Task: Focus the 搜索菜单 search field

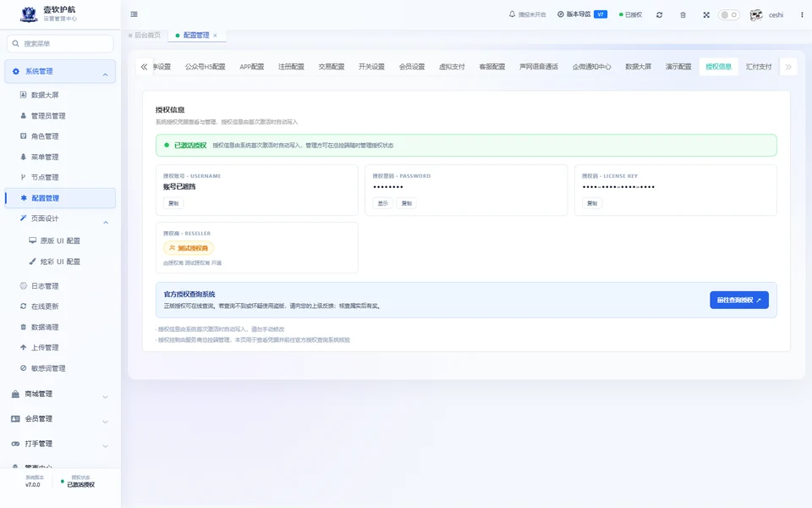Action: click(60, 43)
